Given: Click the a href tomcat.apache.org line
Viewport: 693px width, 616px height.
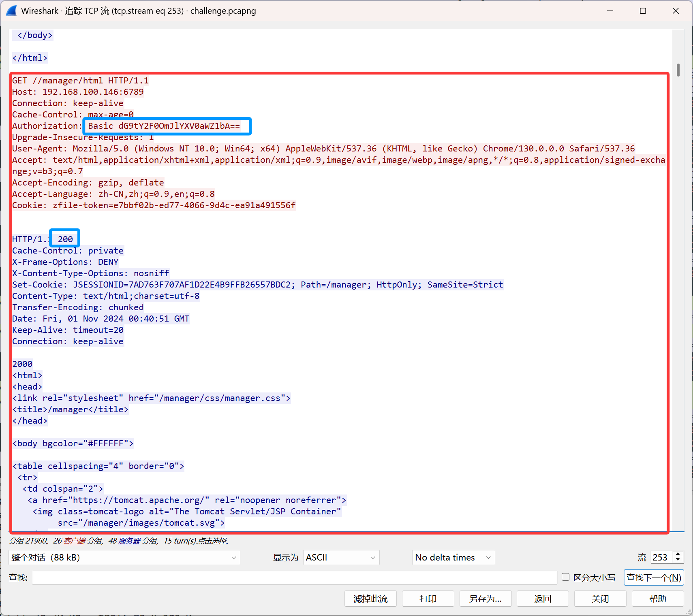Looking at the screenshot, I should point(187,500).
